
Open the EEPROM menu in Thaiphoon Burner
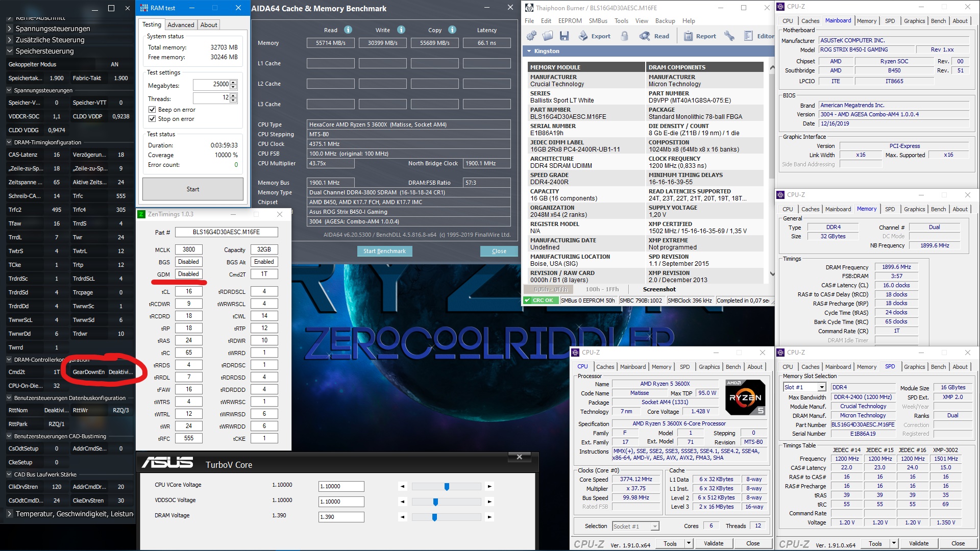570,20
